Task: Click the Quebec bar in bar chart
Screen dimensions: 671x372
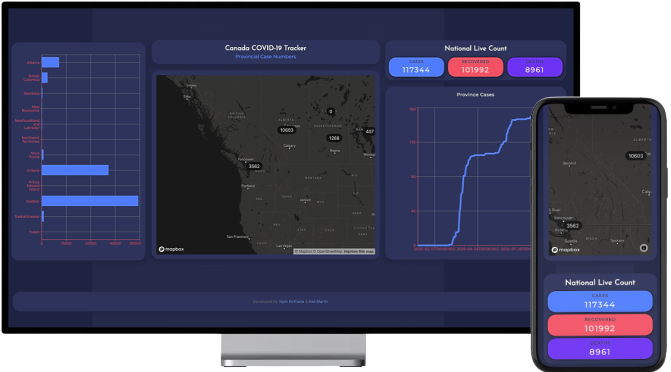Action: coord(90,201)
